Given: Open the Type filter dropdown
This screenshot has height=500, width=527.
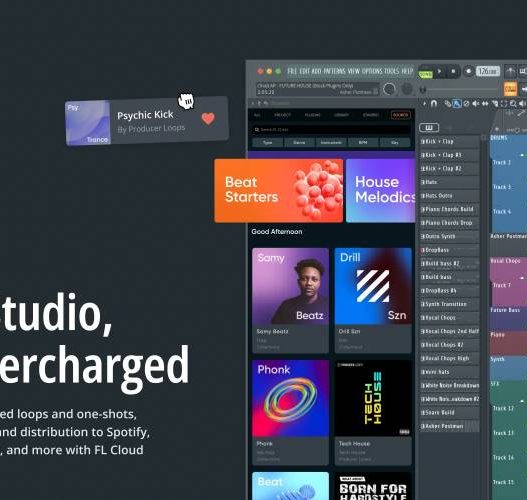Looking at the screenshot, I should click(268, 142).
